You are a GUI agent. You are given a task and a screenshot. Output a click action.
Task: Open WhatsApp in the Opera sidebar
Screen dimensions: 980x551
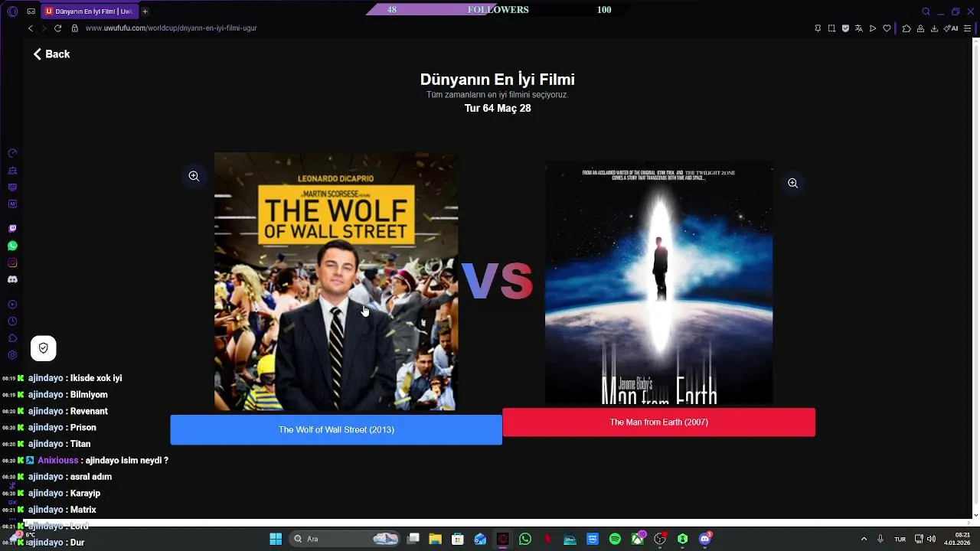(12, 246)
